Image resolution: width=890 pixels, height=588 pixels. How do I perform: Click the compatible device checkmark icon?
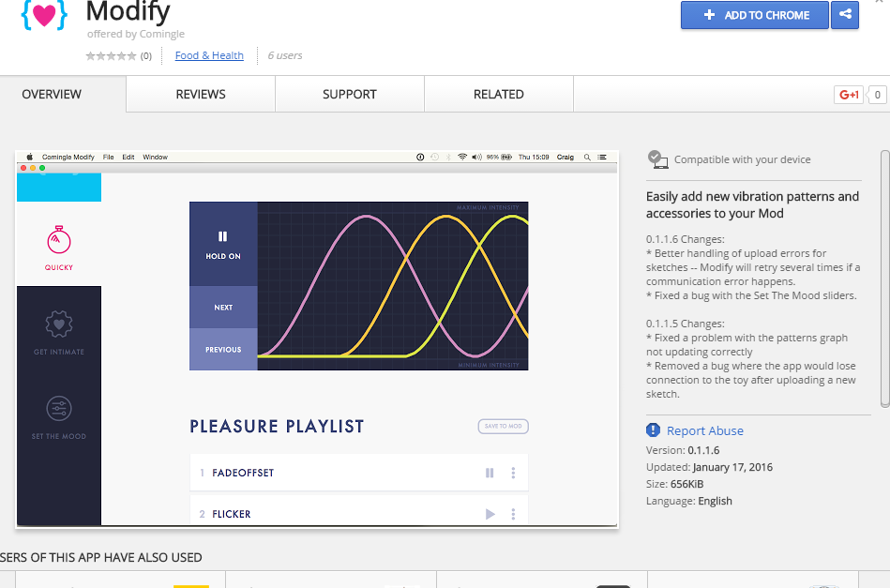(657, 159)
